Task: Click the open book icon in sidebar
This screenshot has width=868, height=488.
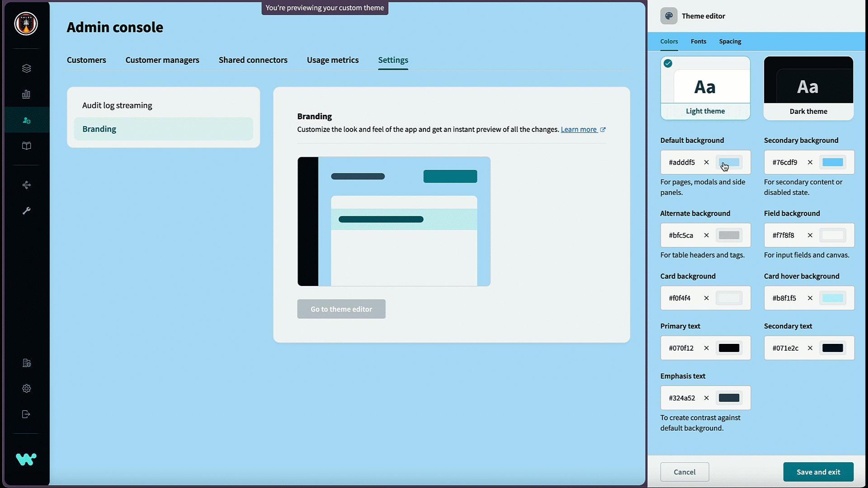Action: point(26,145)
